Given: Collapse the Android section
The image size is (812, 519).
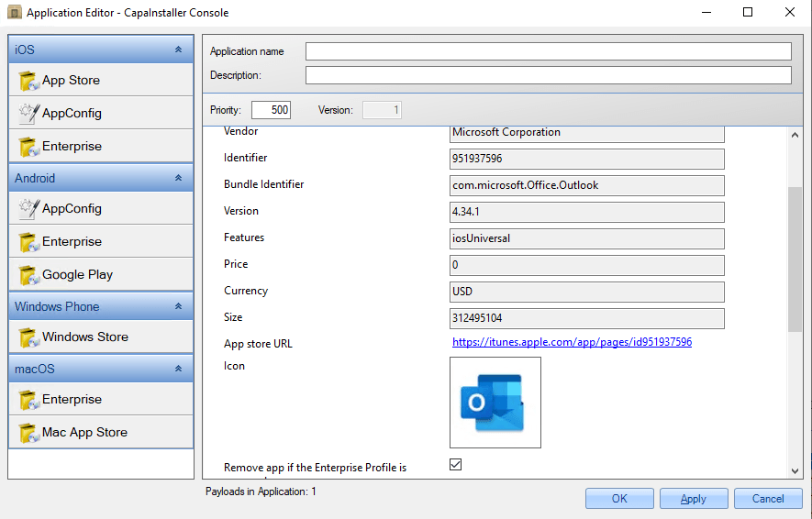Looking at the screenshot, I should 178,178.
